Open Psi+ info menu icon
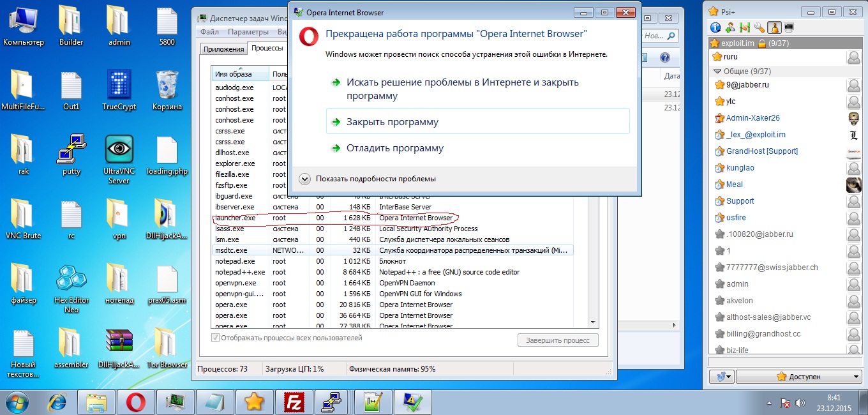Screen dimensions: 868x415 coord(715,27)
